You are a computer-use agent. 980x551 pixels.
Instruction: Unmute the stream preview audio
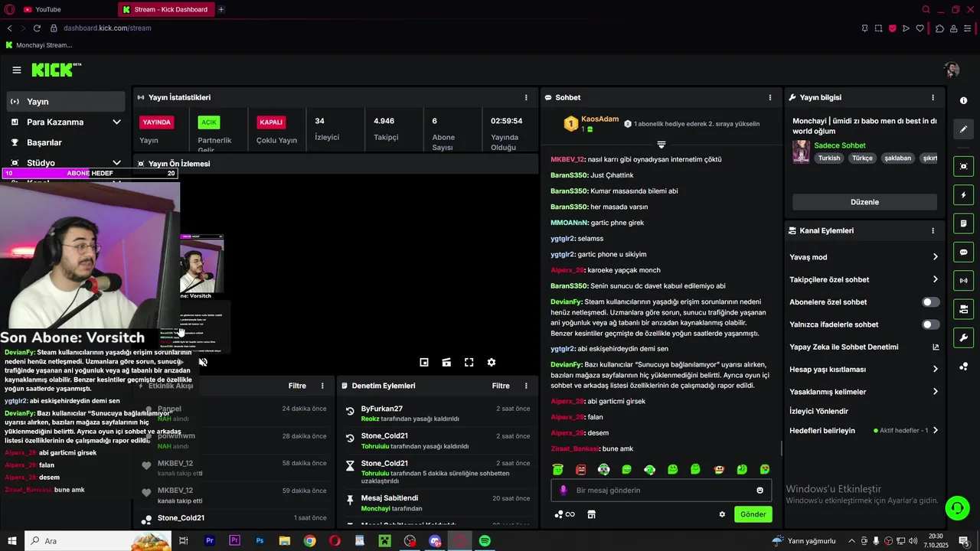coord(203,362)
